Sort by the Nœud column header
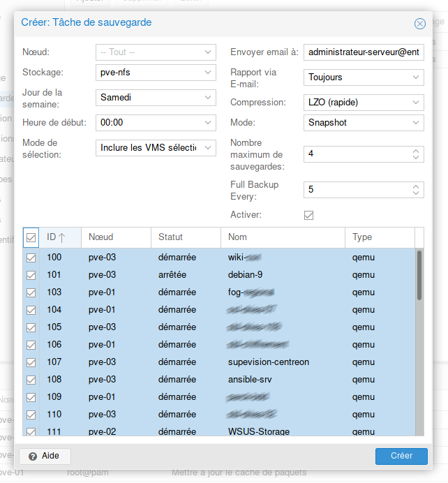The height and width of the screenshot is (483, 448). click(x=116, y=237)
